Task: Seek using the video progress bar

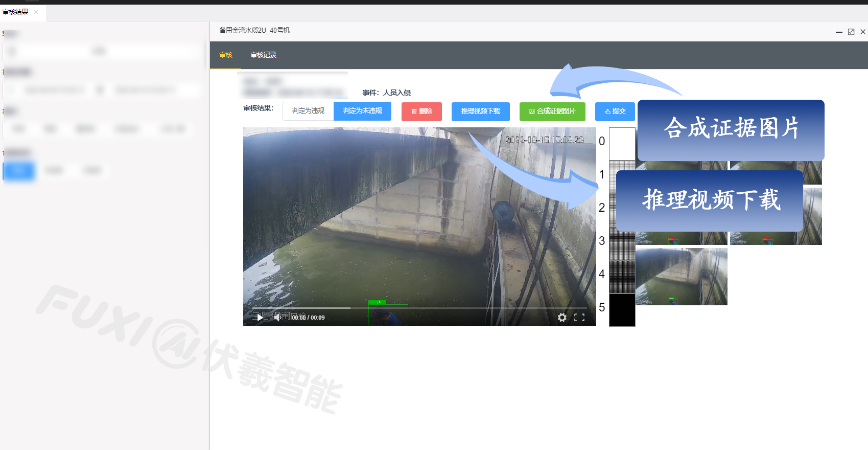Action: point(419,308)
